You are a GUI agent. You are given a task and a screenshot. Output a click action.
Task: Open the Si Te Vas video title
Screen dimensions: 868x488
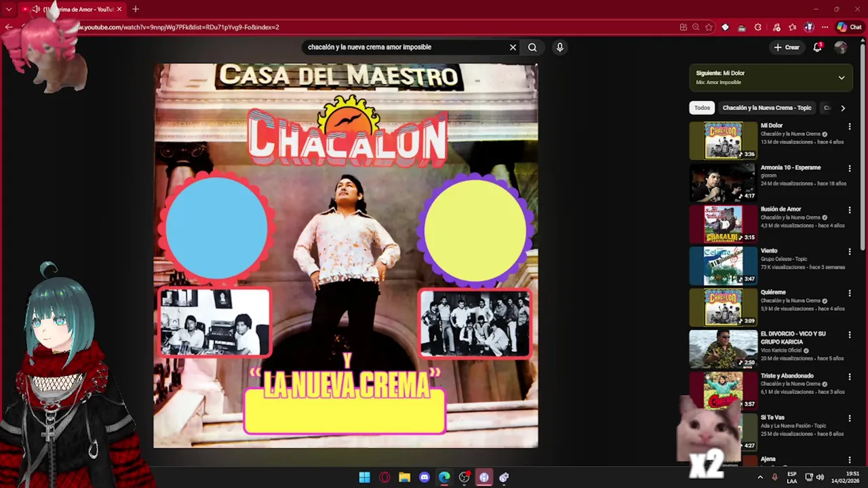[x=772, y=418]
